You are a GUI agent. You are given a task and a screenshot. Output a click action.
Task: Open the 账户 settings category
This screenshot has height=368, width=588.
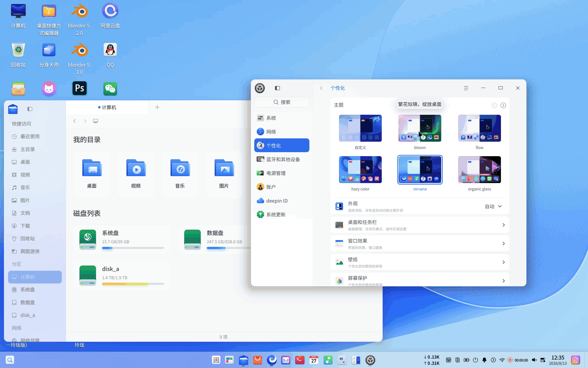pyautogui.click(x=282, y=187)
